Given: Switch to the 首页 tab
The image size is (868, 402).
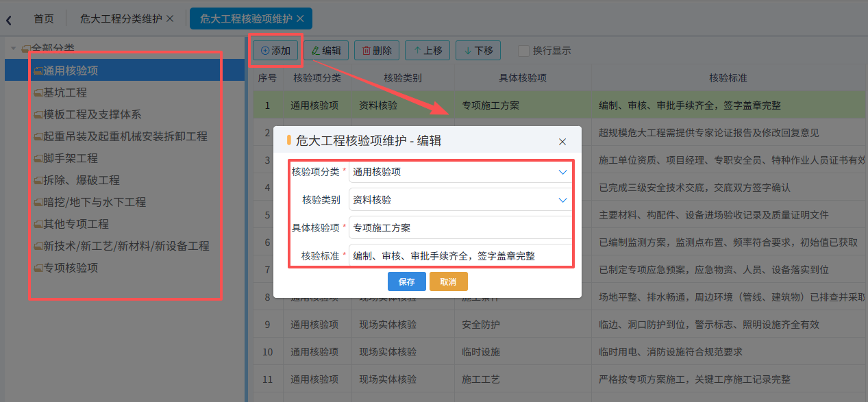Looking at the screenshot, I should [x=44, y=19].
